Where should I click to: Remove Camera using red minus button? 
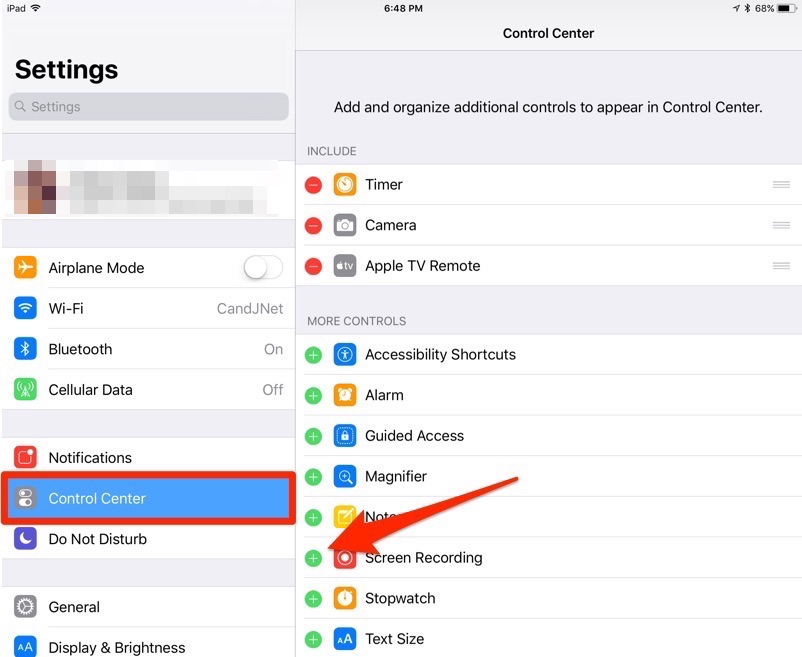point(313,226)
